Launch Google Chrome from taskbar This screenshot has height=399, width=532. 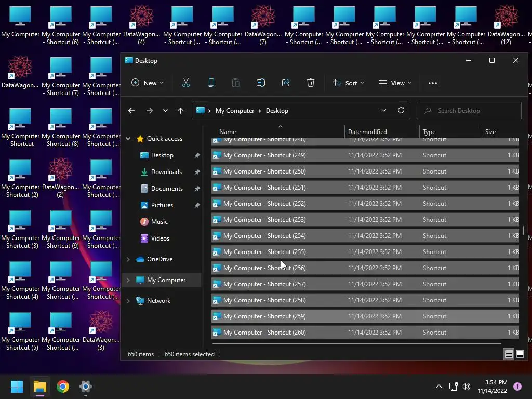pyautogui.click(x=63, y=387)
